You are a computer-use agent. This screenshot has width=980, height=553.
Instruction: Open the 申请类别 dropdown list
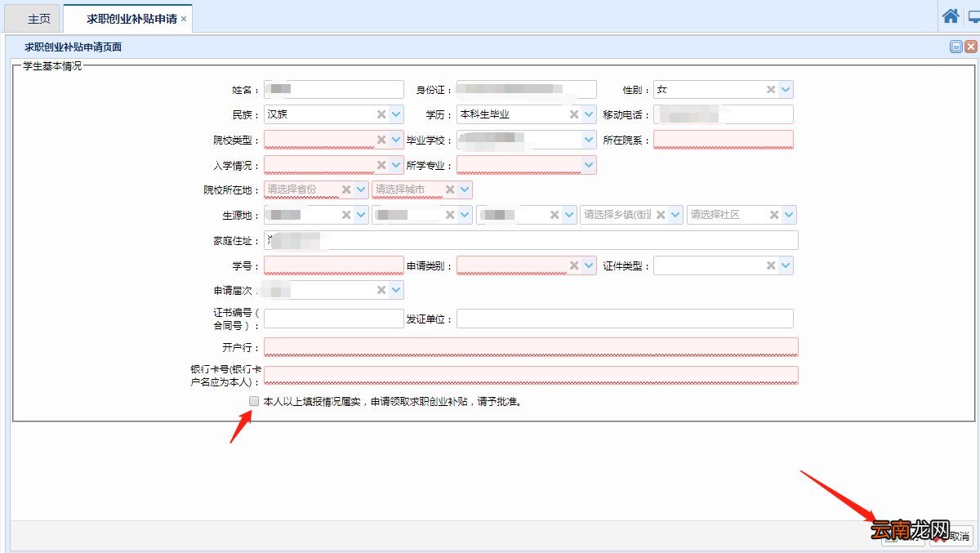pyautogui.click(x=589, y=265)
